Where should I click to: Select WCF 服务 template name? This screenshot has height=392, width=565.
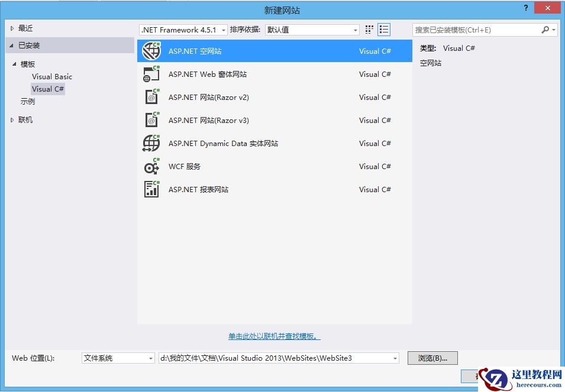184,166
